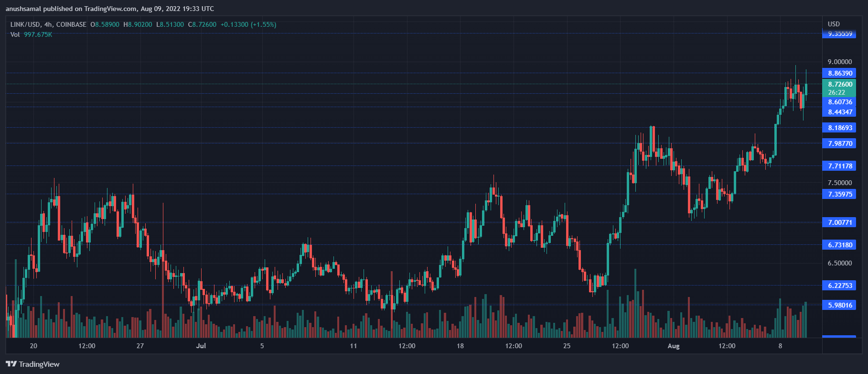Click the LINK/USD symbol title
Viewport: 868px width, 374px height.
(x=25, y=24)
